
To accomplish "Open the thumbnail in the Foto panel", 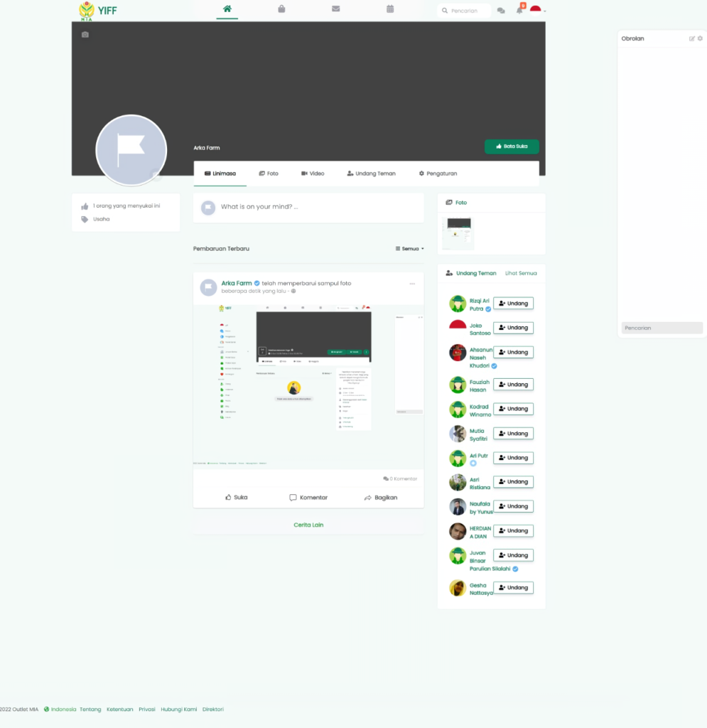I will click(x=458, y=233).
